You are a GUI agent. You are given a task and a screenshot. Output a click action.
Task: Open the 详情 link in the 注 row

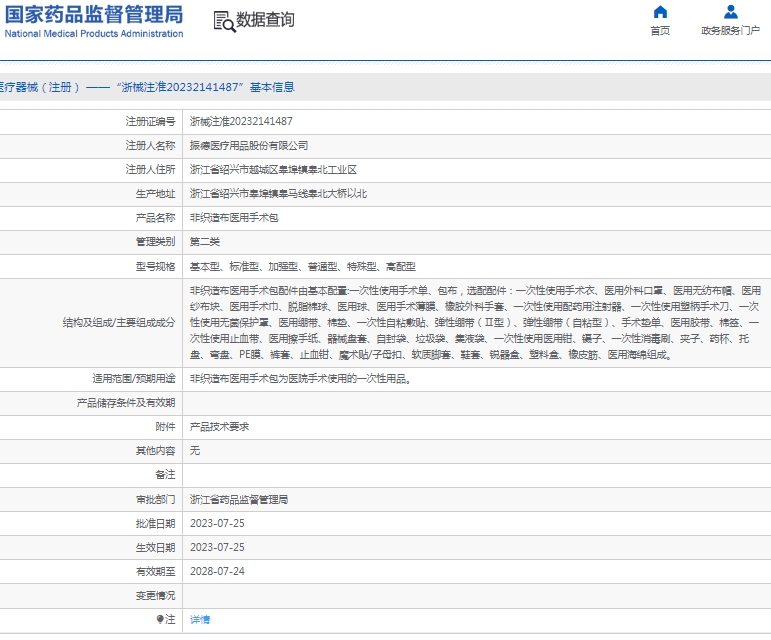(200, 620)
